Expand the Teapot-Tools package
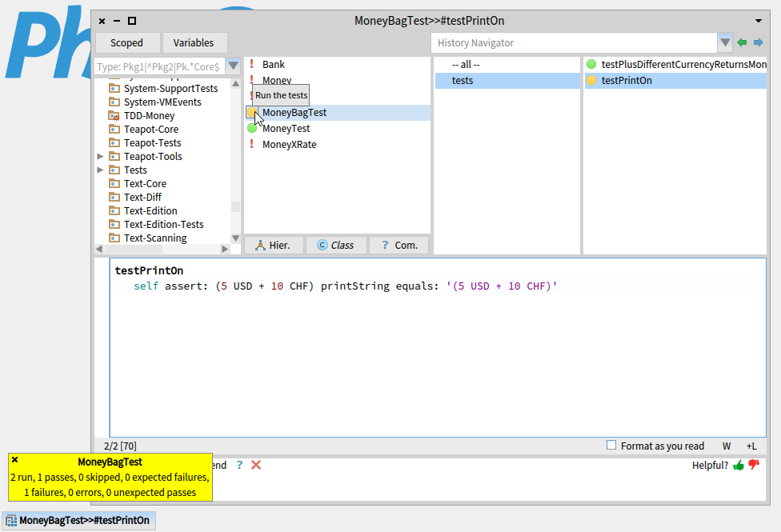Image resolution: width=781 pixels, height=532 pixels. coord(100,157)
